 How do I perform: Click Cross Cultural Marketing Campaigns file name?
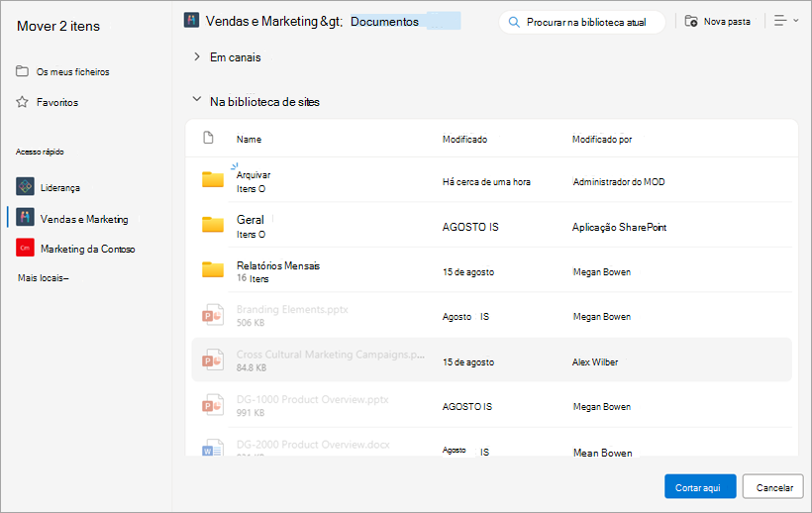pyautogui.click(x=331, y=355)
